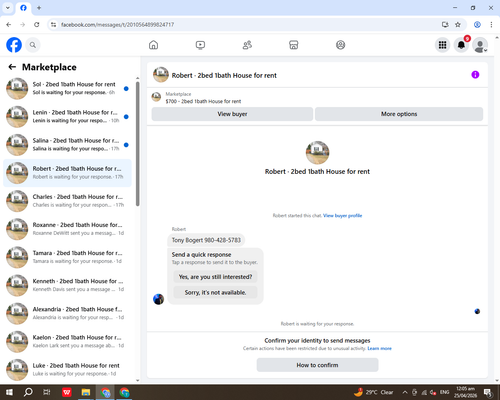This screenshot has height=400, width=500.
Task: Click the Facebook search magnifier icon
Action: coord(33,45)
